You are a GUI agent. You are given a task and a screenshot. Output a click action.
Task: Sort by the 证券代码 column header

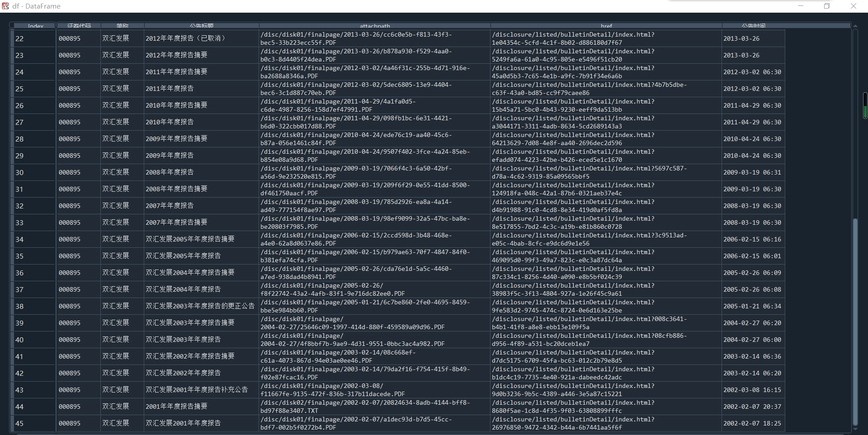(79, 26)
